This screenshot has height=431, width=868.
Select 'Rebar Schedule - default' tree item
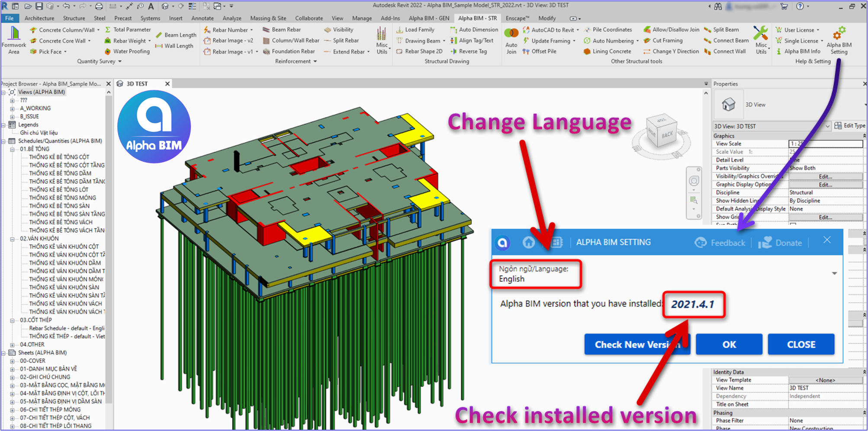pyautogui.click(x=67, y=329)
